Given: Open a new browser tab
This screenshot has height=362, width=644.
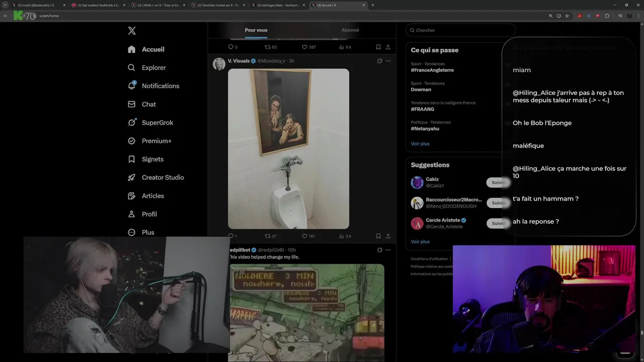Looking at the screenshot, I should (372, 5).
